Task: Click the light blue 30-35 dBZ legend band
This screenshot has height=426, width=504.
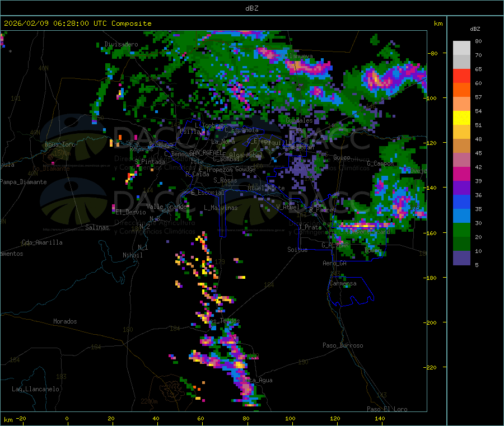Action: (461, 216)
